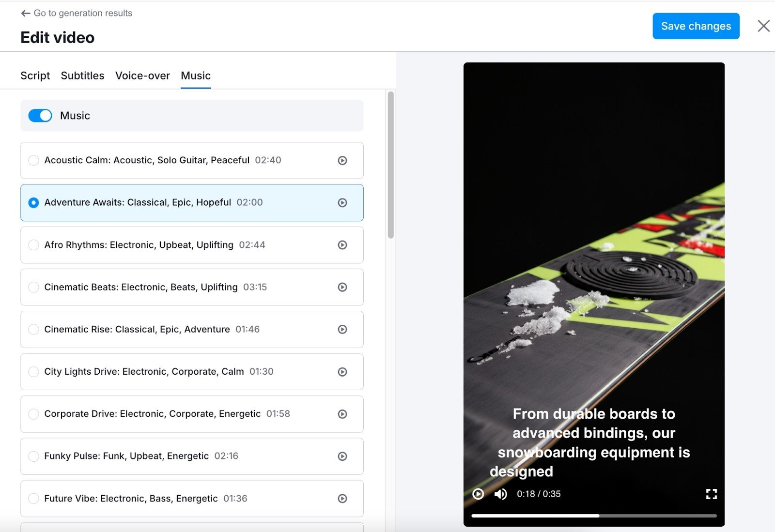
Task: Play the video preview
Action: (x=478, y=494)
